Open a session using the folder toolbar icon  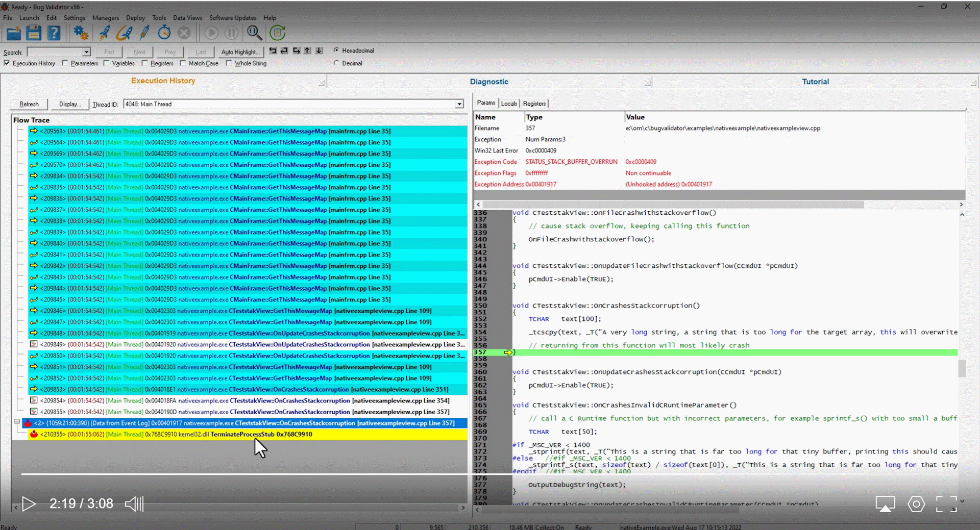13,33
